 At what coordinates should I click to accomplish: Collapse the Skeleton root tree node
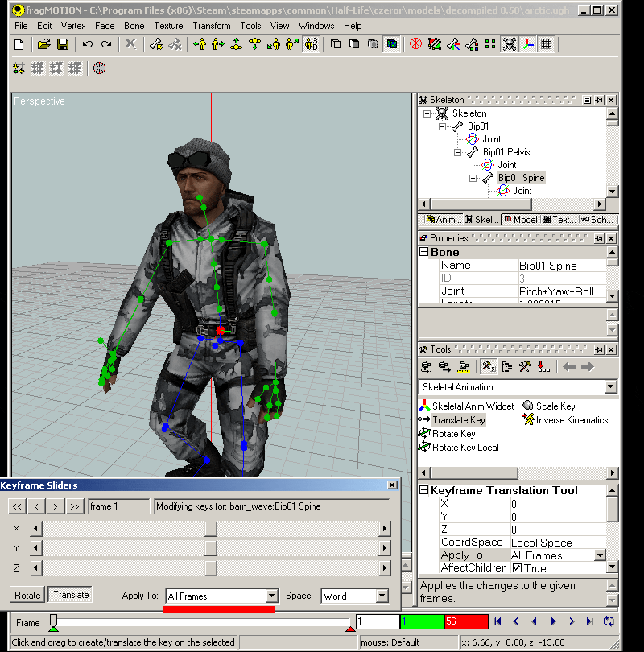pyautogui.click(x=427, y=113)
